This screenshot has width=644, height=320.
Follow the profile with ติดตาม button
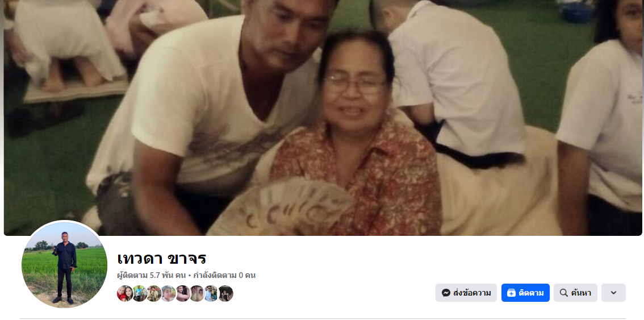coord(525,293)
